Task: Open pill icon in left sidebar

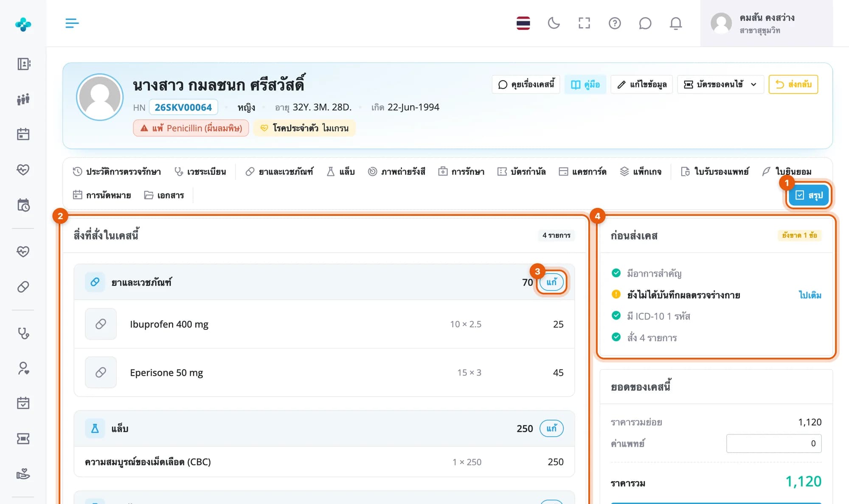Action: coord(23,287)
